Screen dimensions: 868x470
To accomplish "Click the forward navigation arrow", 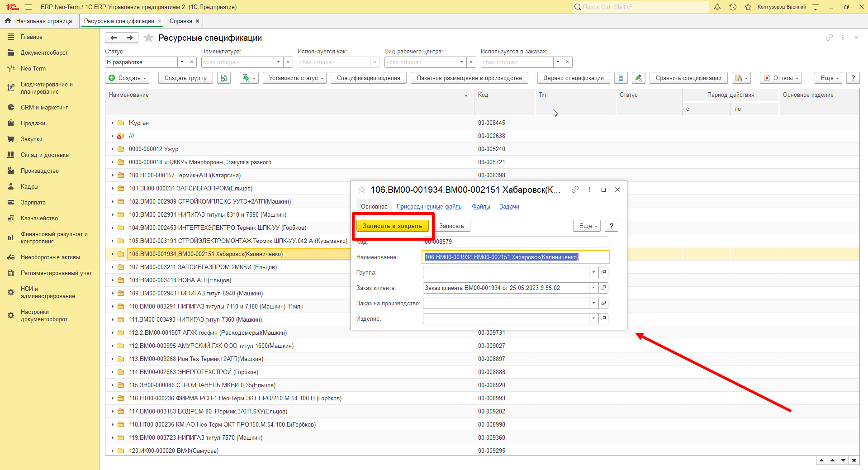I will tap(130, 38).
